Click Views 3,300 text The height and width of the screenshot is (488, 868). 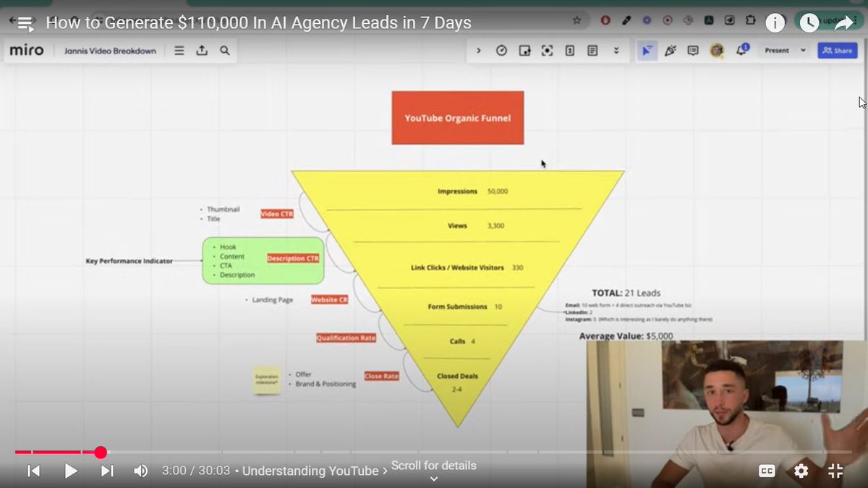click(476, 226)
